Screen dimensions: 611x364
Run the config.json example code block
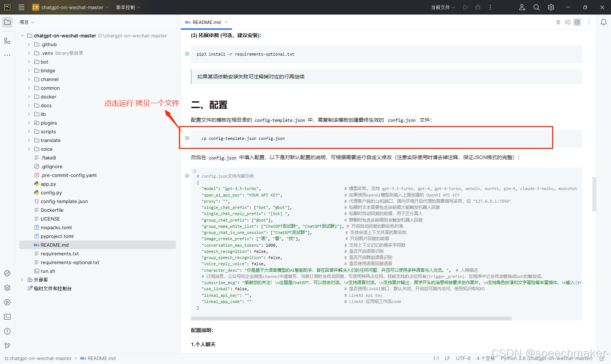[187, 176]
